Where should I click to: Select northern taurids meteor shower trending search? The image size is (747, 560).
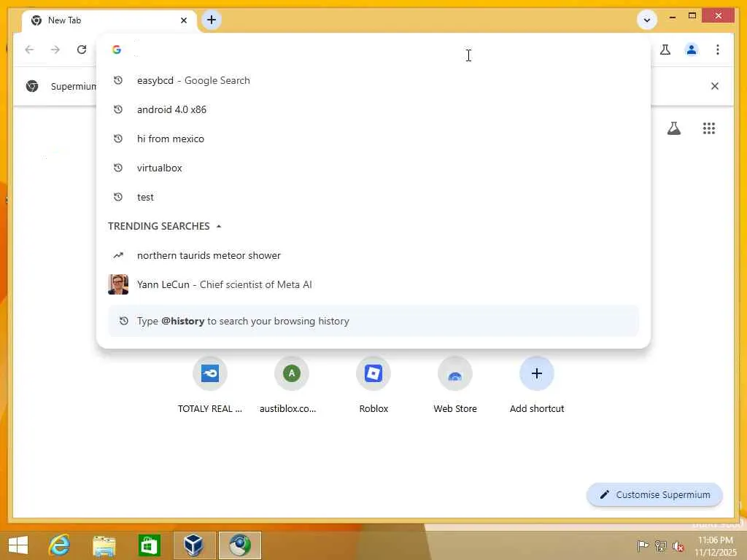[x=373, y=255]
